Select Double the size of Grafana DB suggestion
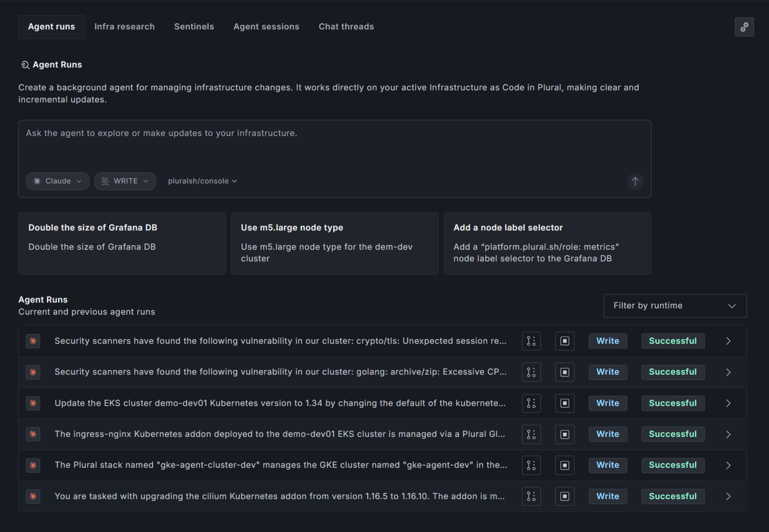Screen dimensions: 769x532 pos(122,243)
